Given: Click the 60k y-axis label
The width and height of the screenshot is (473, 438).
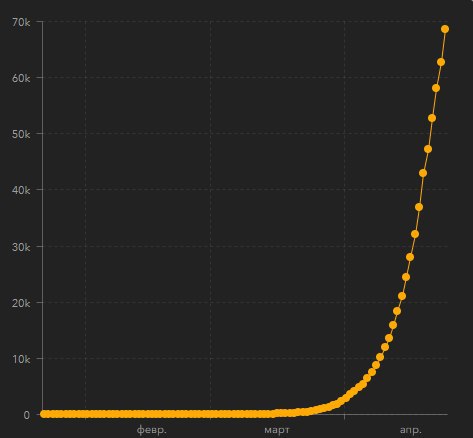Looking at the screenshot, I should coord(21,78).
